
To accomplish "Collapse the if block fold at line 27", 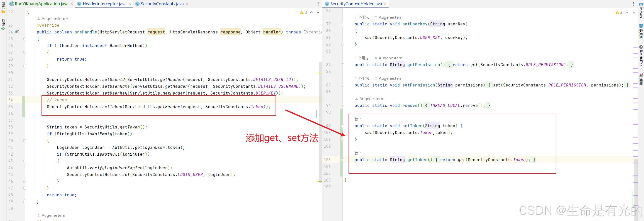I will click(x=25, y=52).
